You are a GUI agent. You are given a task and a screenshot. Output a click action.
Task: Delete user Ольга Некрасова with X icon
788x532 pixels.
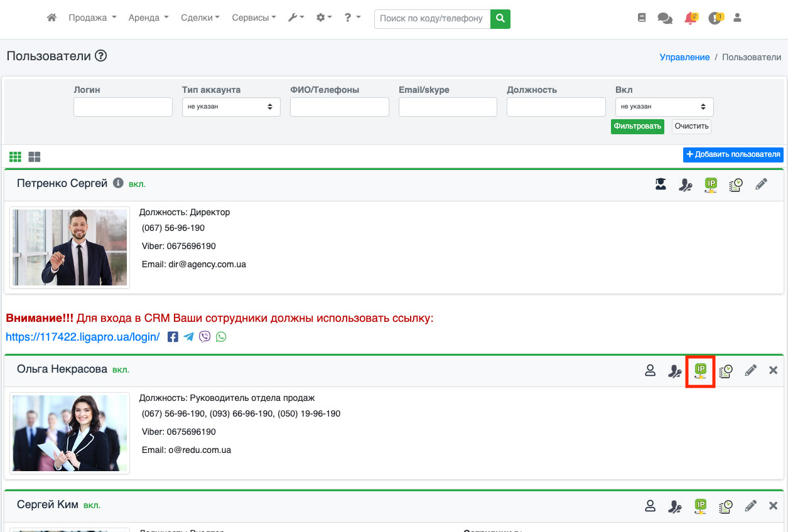pyautogui.click(x=773, y=371)
